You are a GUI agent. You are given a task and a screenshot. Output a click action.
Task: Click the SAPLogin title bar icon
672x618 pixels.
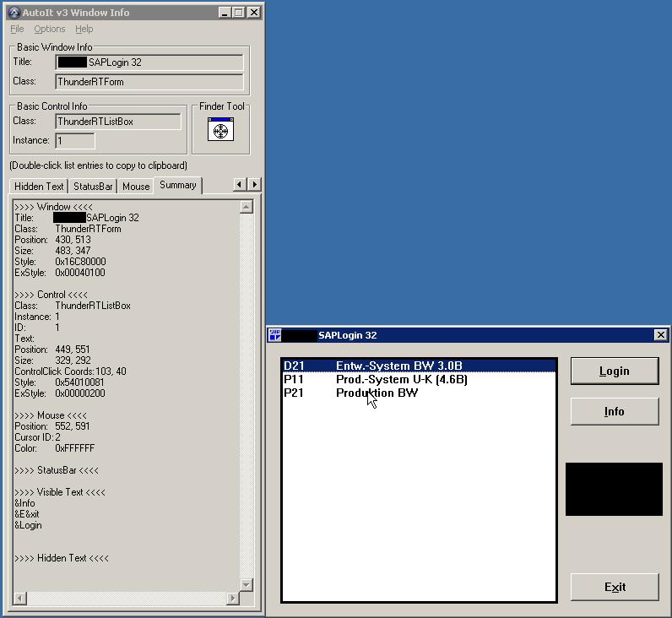tap(274, 335)
